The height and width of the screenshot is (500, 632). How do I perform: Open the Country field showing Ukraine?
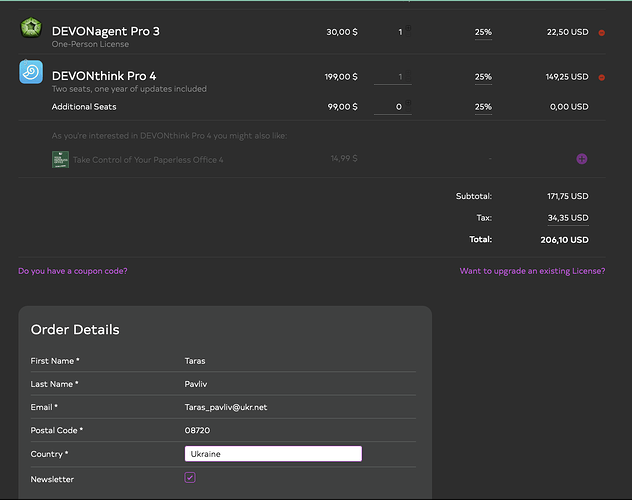click(x=273, y=454)
